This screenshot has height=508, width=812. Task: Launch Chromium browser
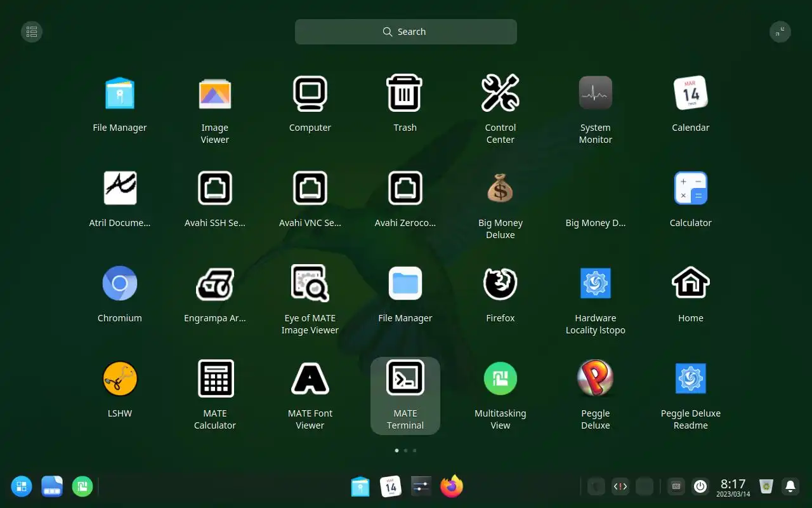click(120, 284)
